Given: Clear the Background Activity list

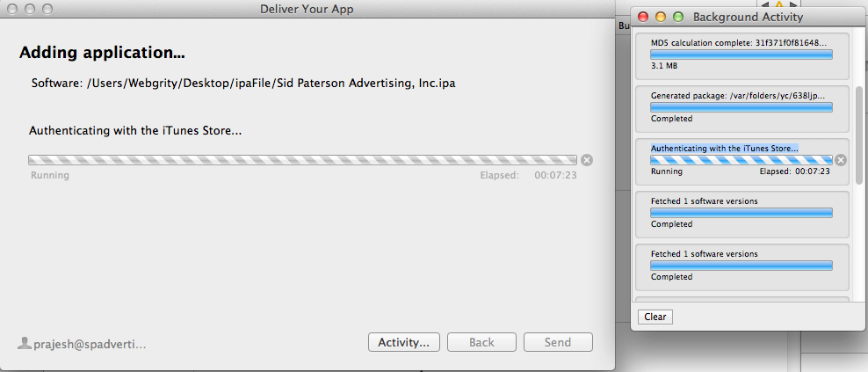Looking at the screenshot, I should pyautogui.click(x=655, y=317).
